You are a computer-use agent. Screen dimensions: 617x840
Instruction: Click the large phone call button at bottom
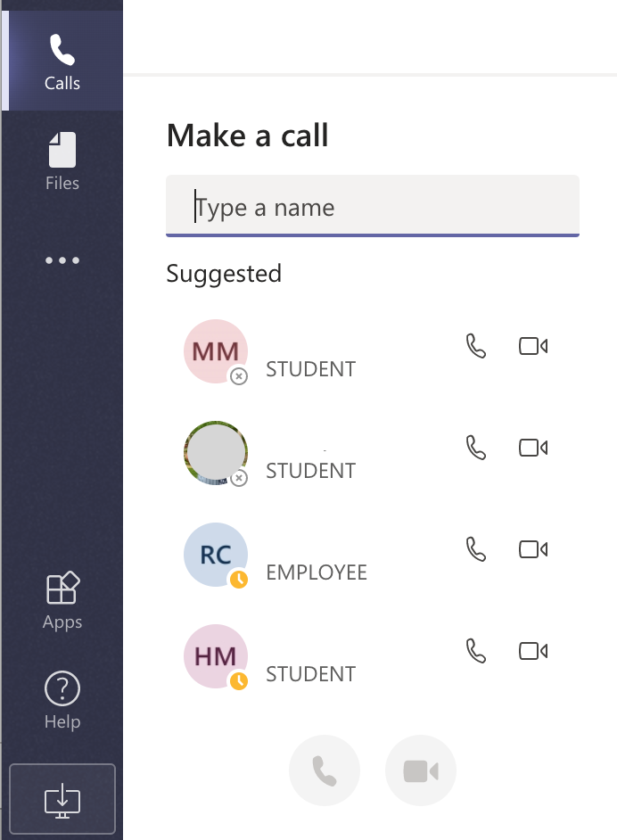325,770
